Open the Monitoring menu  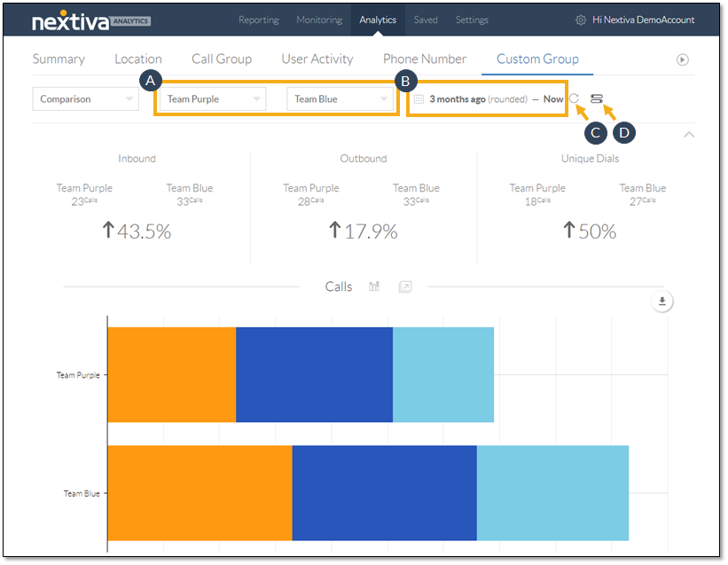pos(319,20)
